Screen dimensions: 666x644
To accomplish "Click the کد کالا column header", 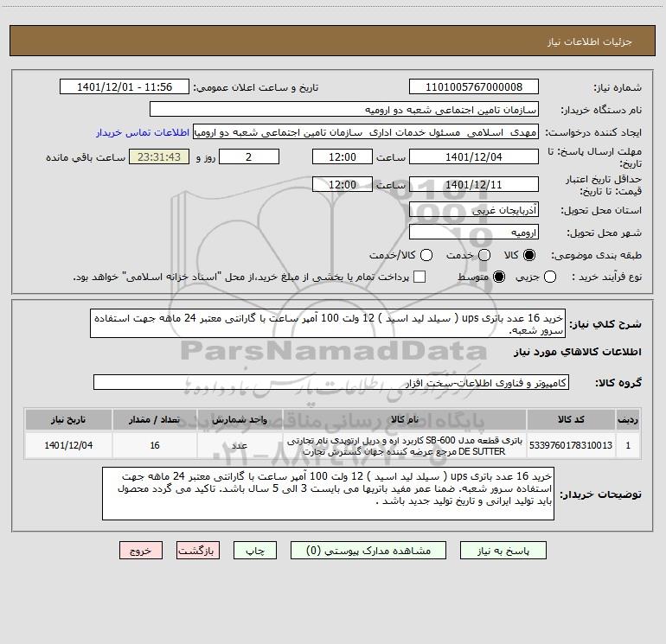I will click(x=571, y=420).
